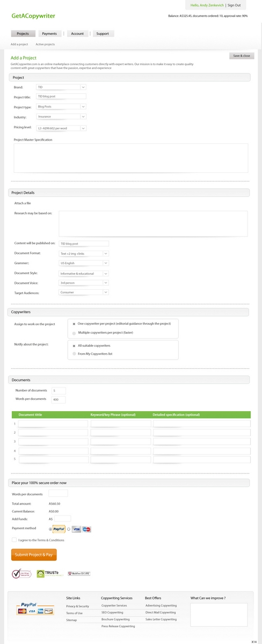Expand the Pricing level dropdown
Screen dimensions: 262x644
coord(61,128)
